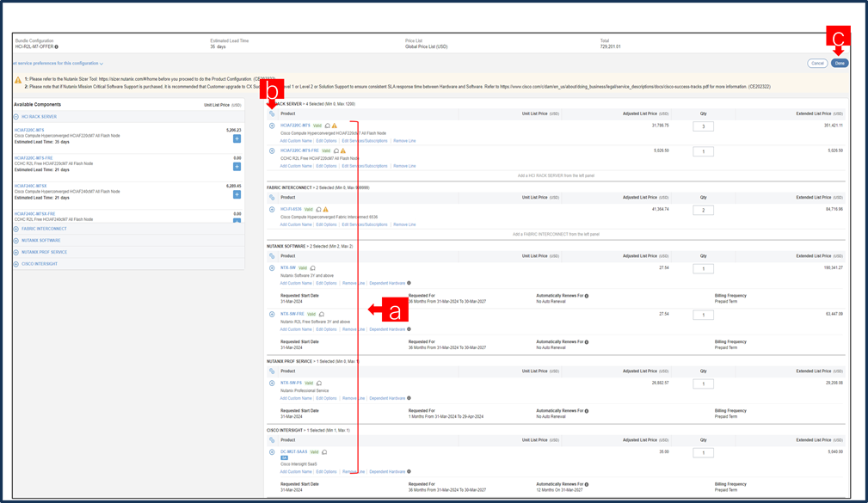Click info icon beside NTX-SW-FRE Dependent Hardware
Viewport: 868px width, 503px height.
[409, 330]
